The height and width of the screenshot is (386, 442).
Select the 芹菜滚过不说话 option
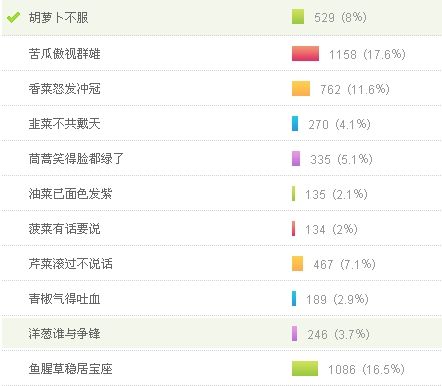pos(70,264)
